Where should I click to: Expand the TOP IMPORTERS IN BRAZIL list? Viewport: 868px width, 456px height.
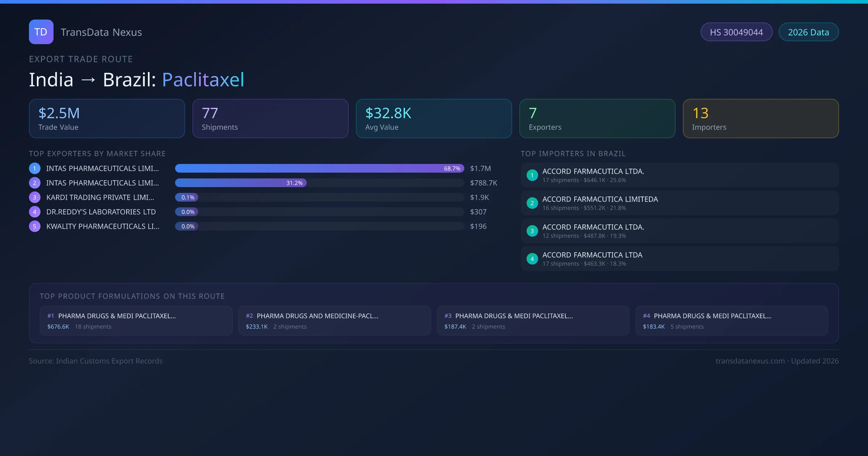pos(574,153)
